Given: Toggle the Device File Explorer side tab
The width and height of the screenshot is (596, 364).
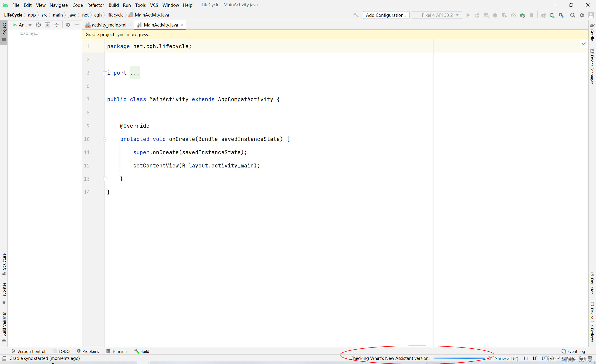Looking at the screenshot, I should 592,322.
